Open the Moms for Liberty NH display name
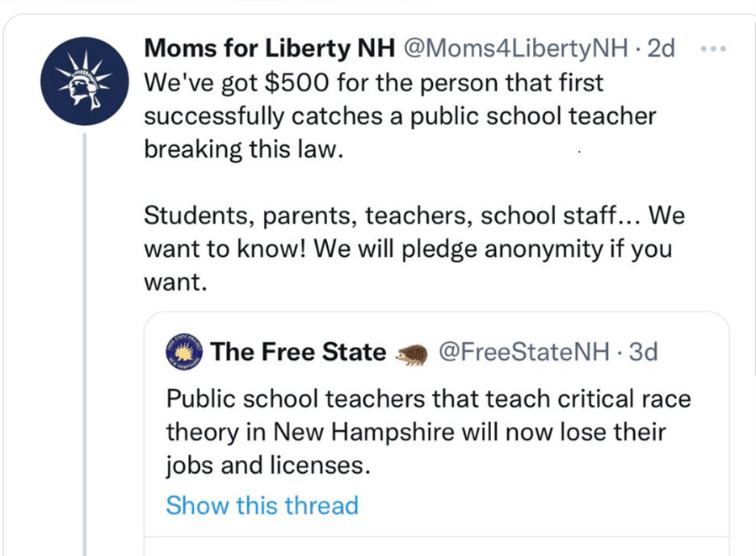 click(x=269, y=48)
